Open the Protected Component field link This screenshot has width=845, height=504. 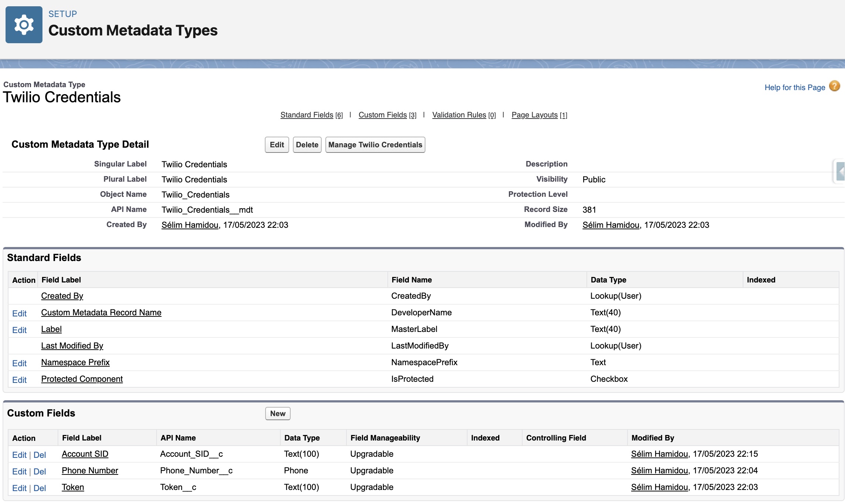(82, 379)
